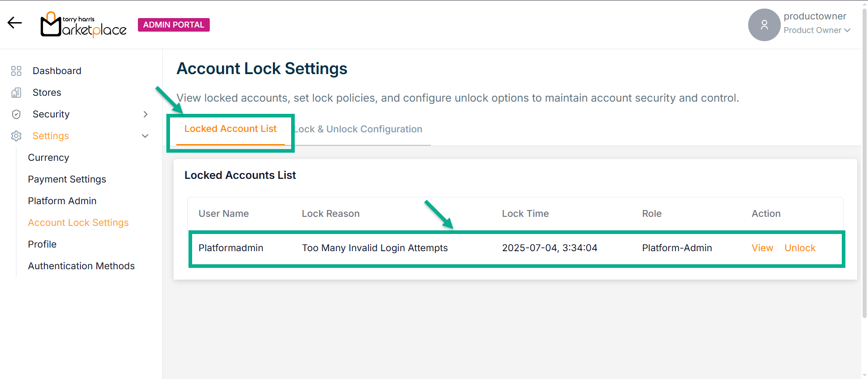Open Authentication Methods page
The width and height of the screenshot is (868, 379).
tap(81, 266)
